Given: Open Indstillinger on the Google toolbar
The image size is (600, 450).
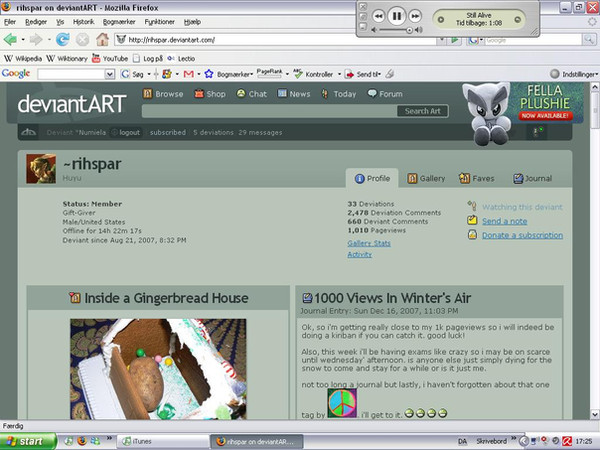Looking at the screenshot, I should coord(574,74).
